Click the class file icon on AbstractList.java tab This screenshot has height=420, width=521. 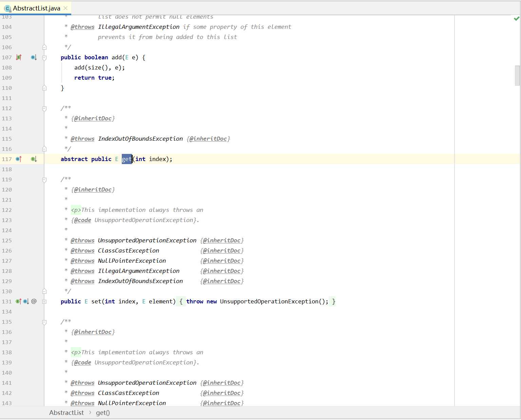click(x=7, y=8)
